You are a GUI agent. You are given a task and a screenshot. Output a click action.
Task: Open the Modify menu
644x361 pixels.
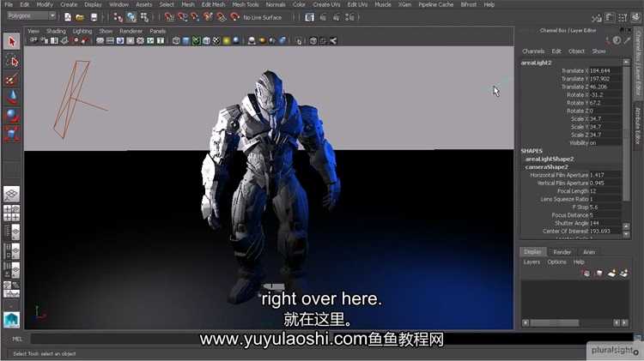(x=45, y=4)
